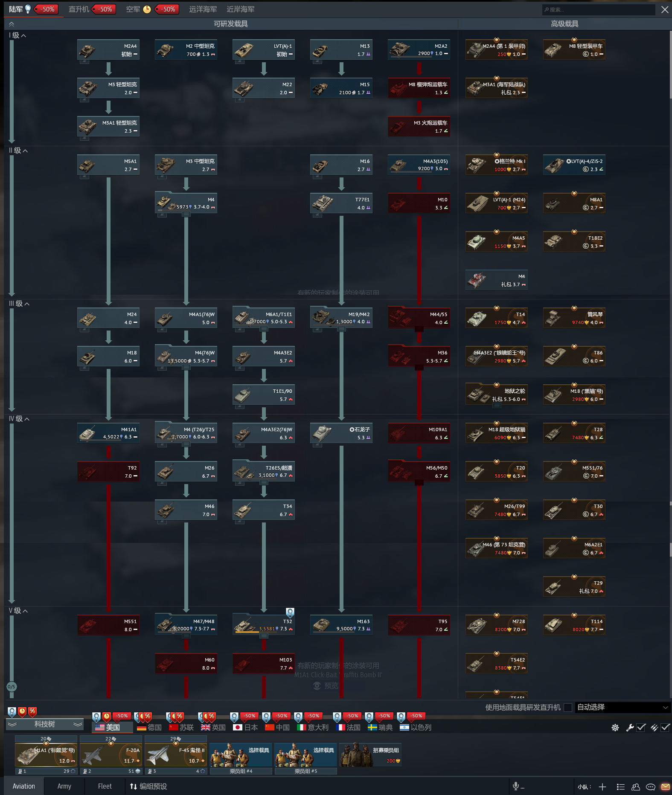This screenshot has width=672, height=795.
Task: Select the 苏联 nation tab
Action: pos(181,728)
